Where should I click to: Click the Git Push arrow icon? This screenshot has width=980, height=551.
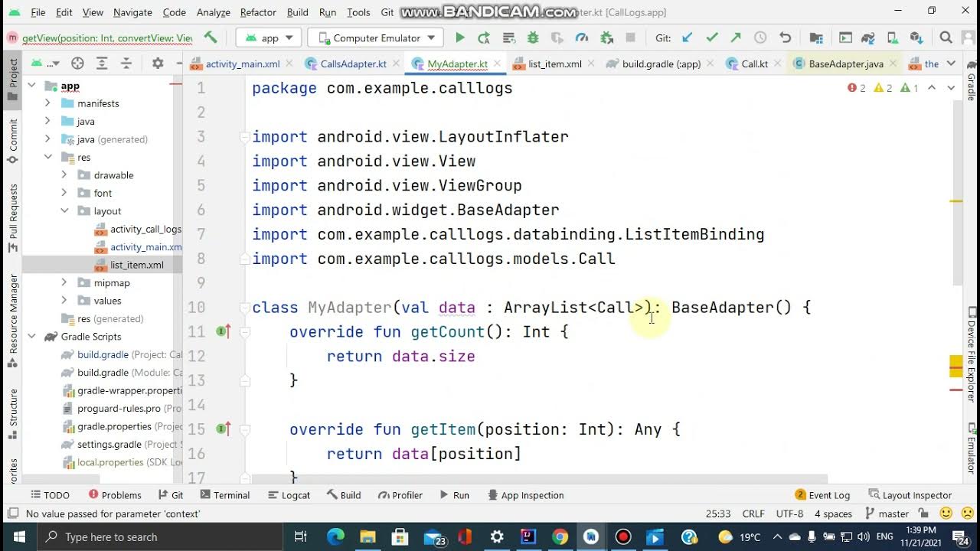pyautogui.click(x=736, y=37)
